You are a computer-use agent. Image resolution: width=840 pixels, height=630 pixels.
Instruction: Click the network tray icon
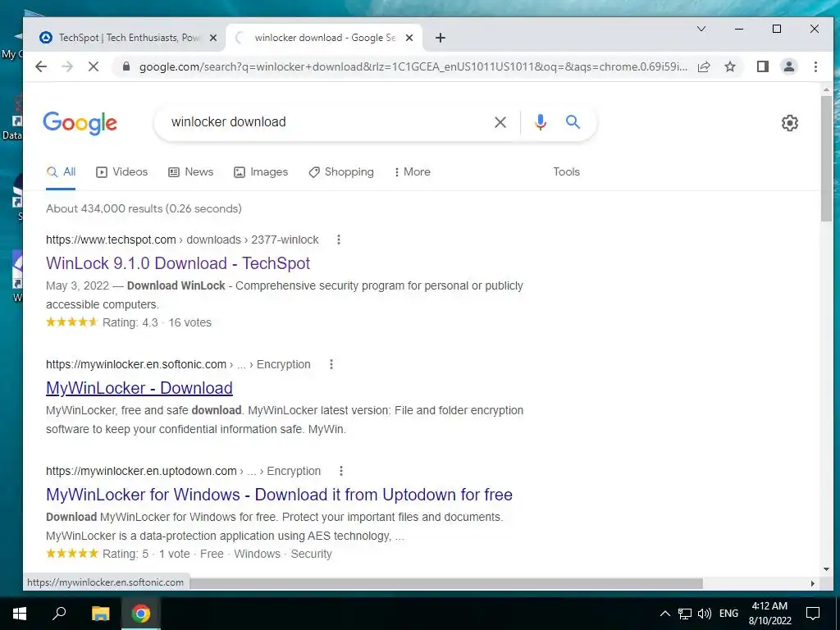click(x=685, y=614)
